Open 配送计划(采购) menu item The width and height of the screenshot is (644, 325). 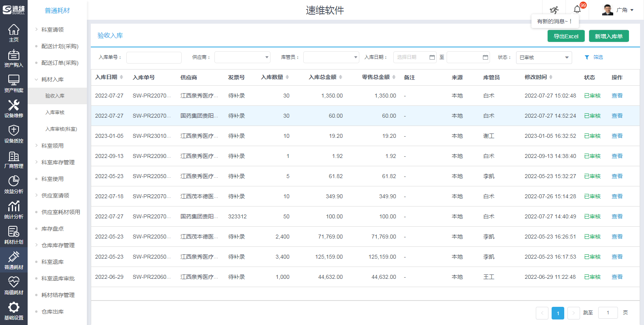[x=60, y=46]
